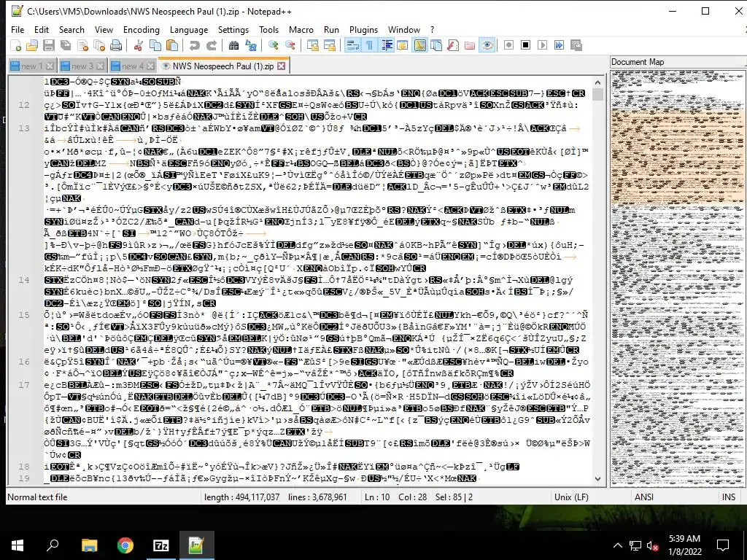Close the new 4 tab
Screen dimensions: 747x560
pos(150,66)
